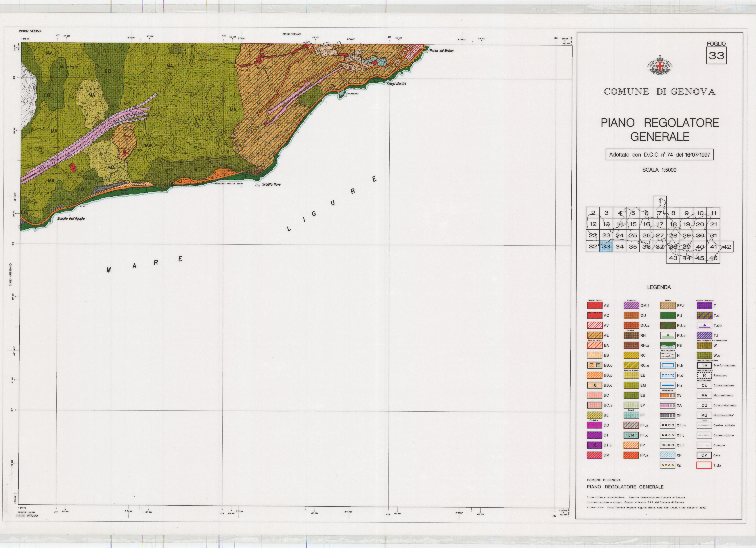756x548 pixels.
Task: Pick the brown RH legend swatch
Action: (631, 335)
